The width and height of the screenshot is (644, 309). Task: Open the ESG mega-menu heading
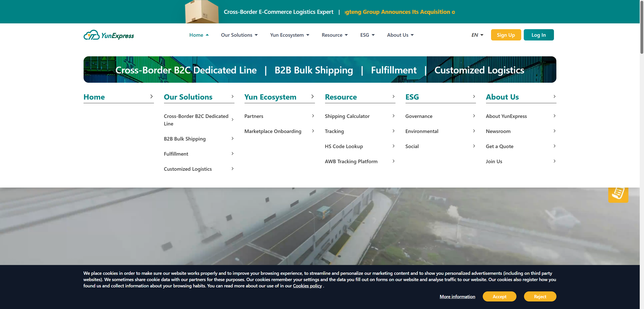(412, 97)
